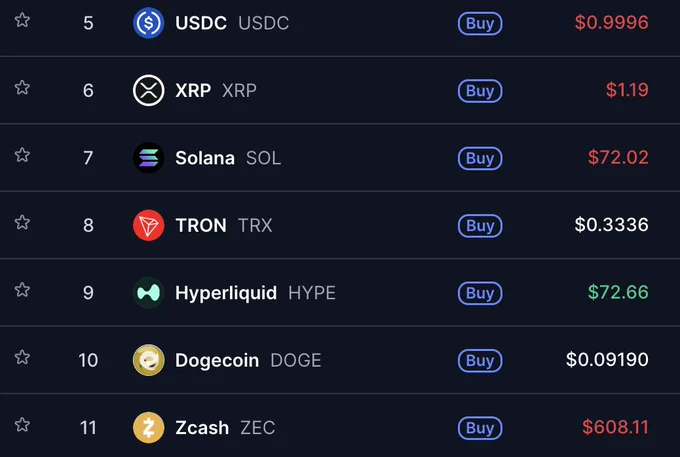This screenshot has height=457, width=680.
Task: Select the Buy button for Solana
Action: [x=480, y=158]
